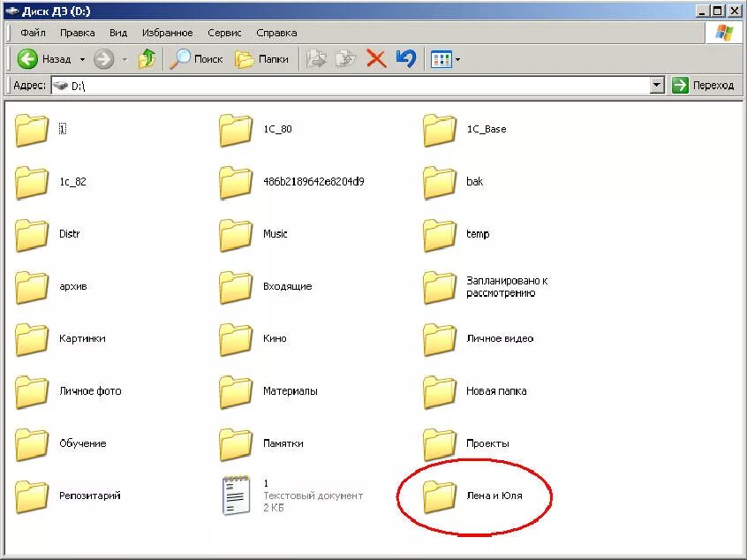The width and height of the screenshot is (747, 560).
Task: Click the Назад (Back) navigation icon
Action: coord(28,59)
